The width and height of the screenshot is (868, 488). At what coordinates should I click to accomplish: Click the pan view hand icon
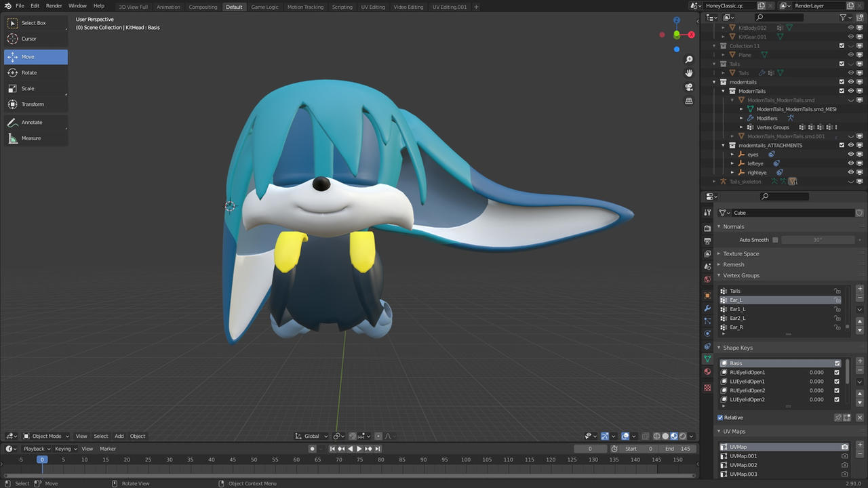tap(689, 73)
